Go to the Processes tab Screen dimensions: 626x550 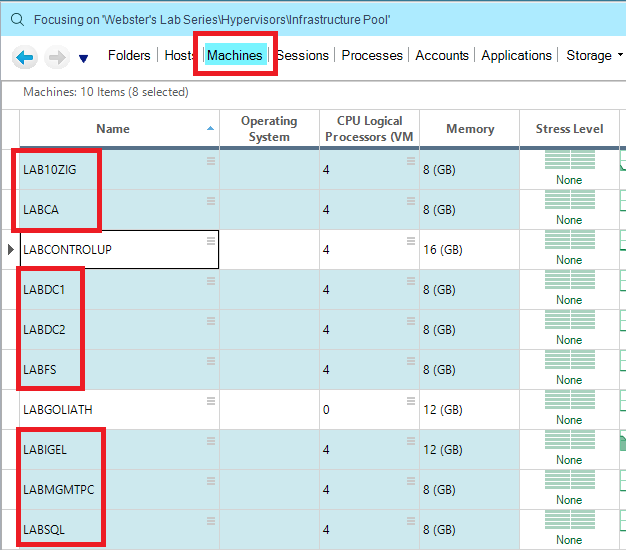(372, 56)
